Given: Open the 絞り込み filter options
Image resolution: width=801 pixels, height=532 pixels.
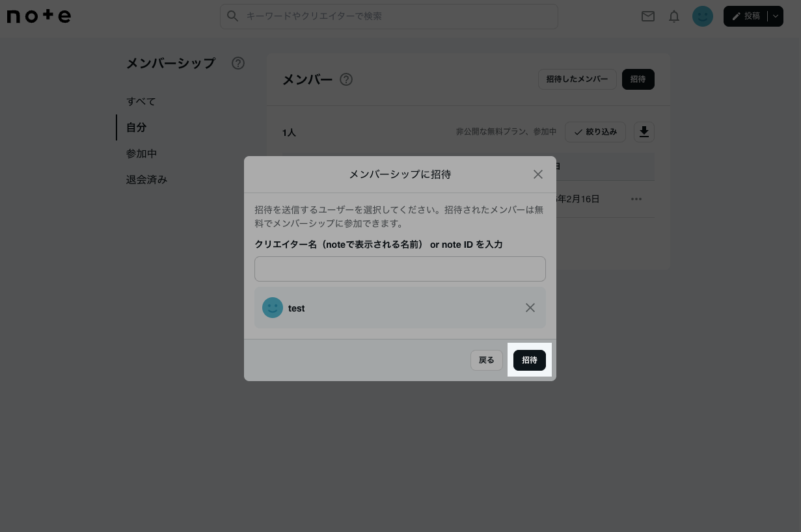Looking at the screenshot, I should (595, 132).
